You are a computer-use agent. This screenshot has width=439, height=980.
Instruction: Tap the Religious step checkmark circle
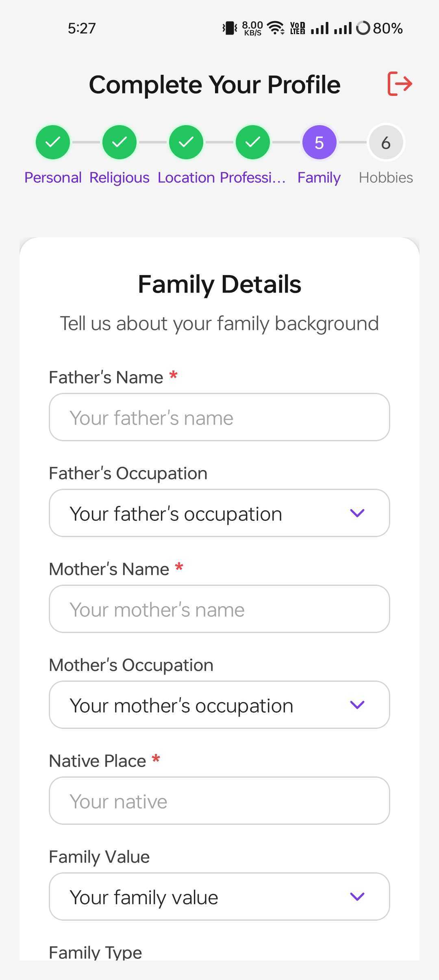tap(119, 142)
